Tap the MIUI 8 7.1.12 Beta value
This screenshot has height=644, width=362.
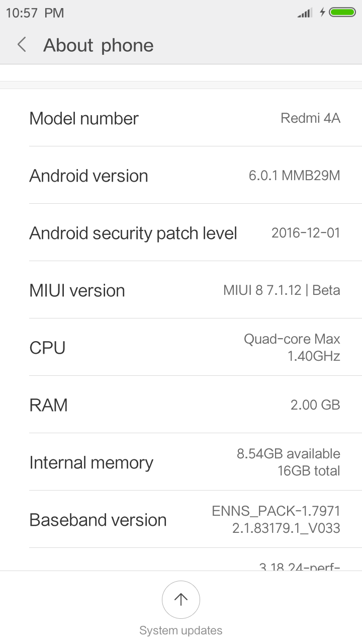point(282,290)
